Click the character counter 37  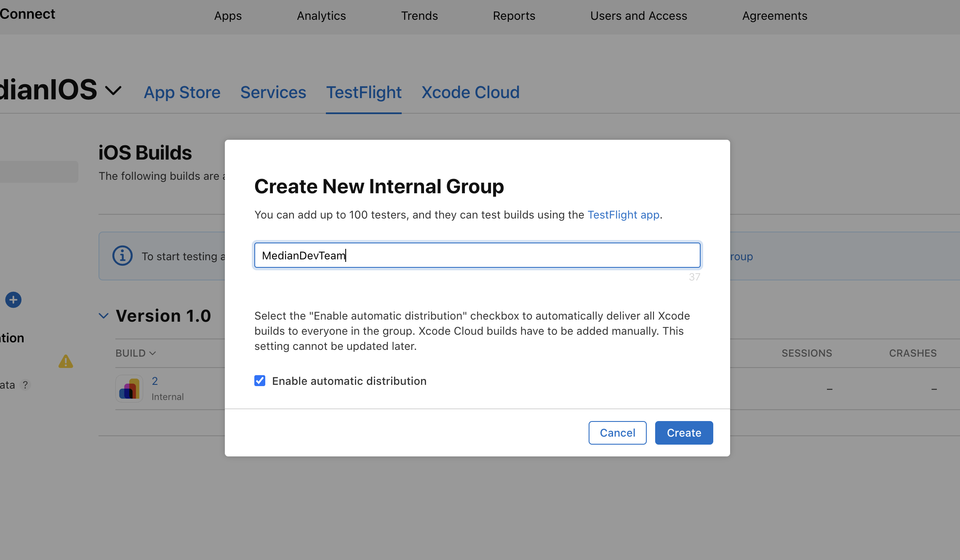coord(695,277)
